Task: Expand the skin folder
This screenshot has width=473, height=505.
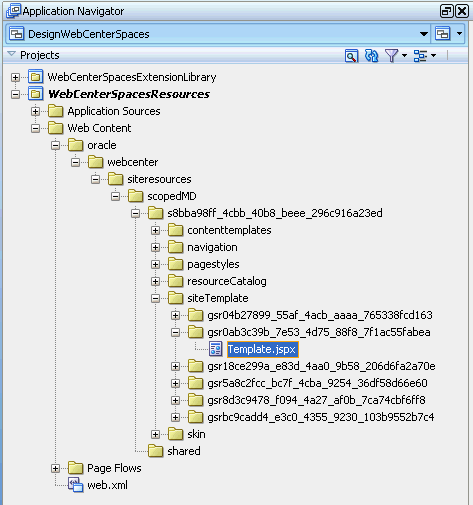Action: (155, 434)
